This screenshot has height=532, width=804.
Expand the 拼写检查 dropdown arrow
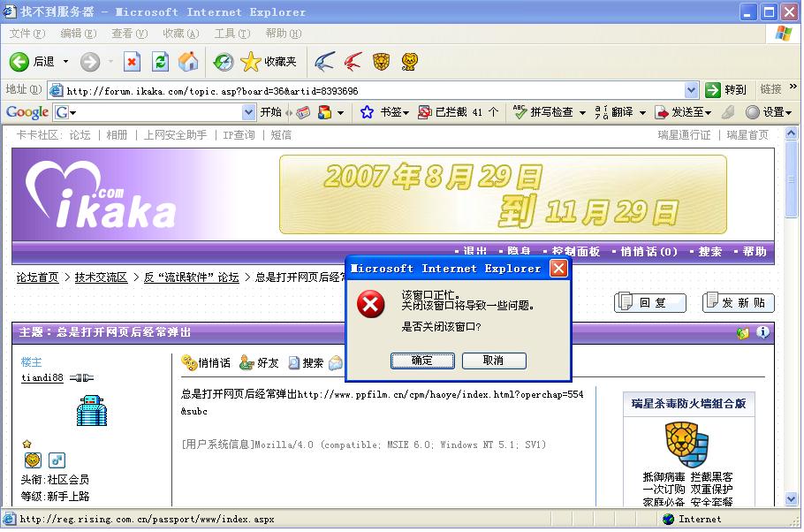click(582, 112)
